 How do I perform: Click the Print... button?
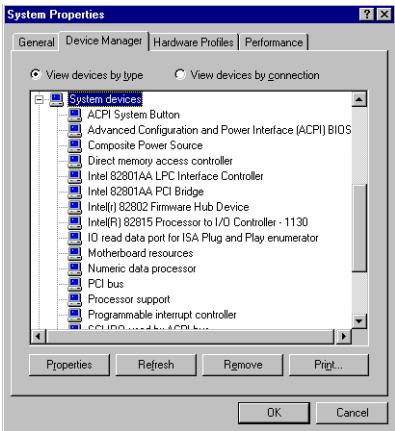329,365
